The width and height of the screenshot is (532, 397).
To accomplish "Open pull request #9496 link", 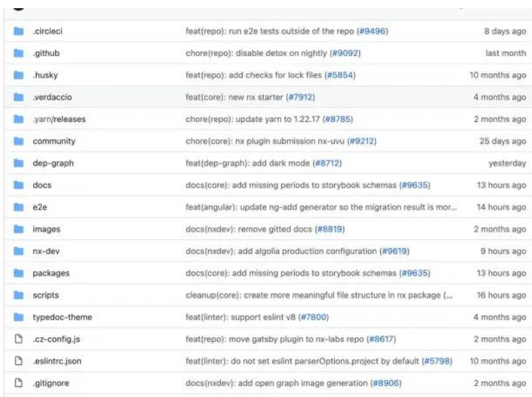I will click(x=373, y=31).
